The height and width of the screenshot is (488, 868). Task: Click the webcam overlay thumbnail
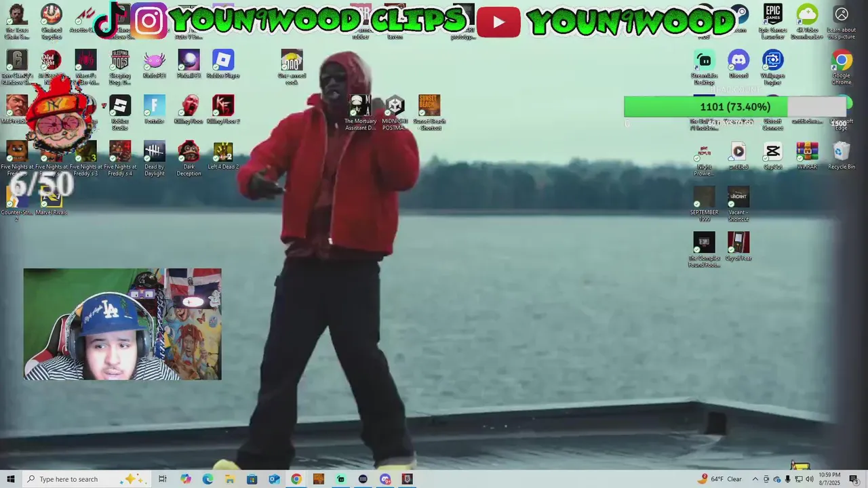point(122,324)
